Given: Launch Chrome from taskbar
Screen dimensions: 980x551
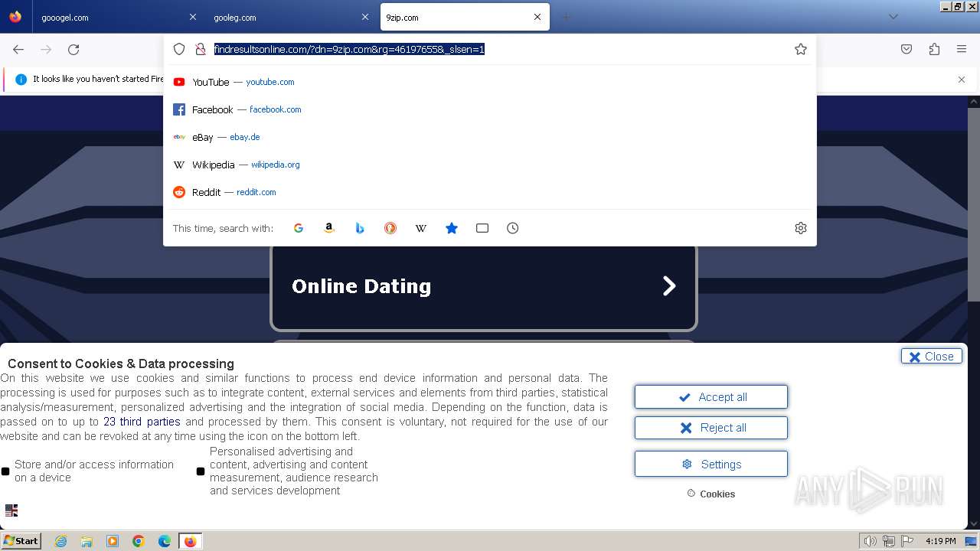Looking at the screenshot, I should pos(139,541).
